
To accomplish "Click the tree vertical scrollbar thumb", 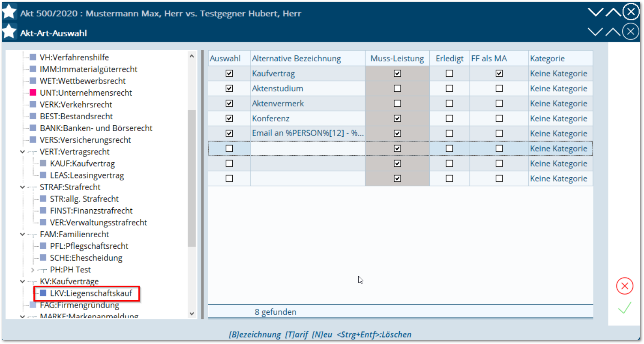I will [192, 178].
